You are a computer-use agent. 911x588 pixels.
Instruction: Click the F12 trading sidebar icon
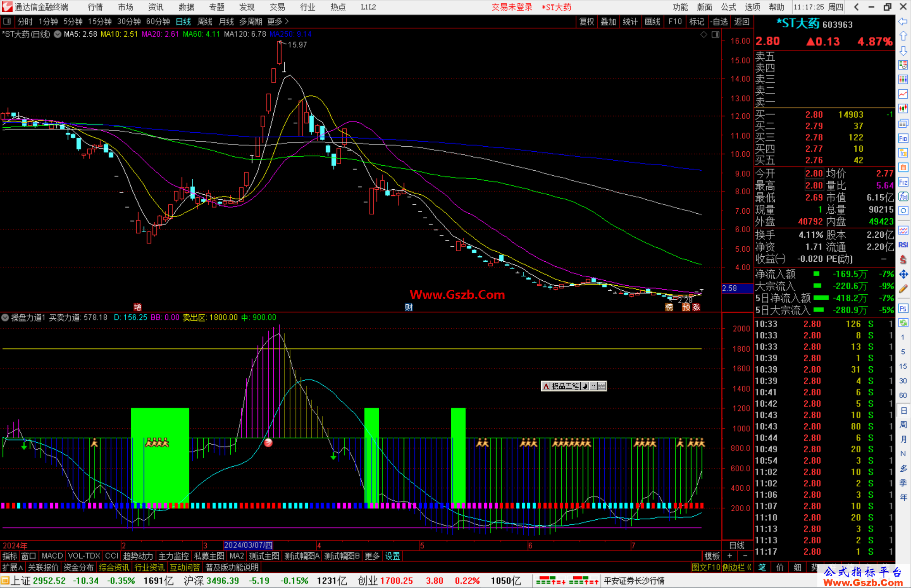(903, 182)
